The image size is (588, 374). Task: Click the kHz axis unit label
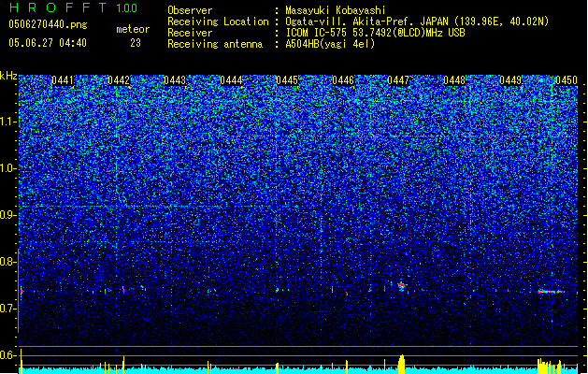(x=8, y=76)
